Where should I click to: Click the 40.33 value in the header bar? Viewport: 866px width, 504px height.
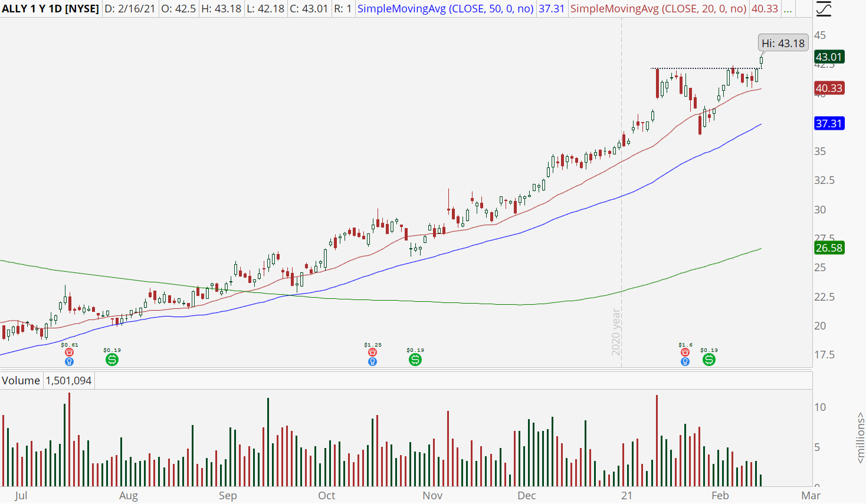click(x=765, y=9)
